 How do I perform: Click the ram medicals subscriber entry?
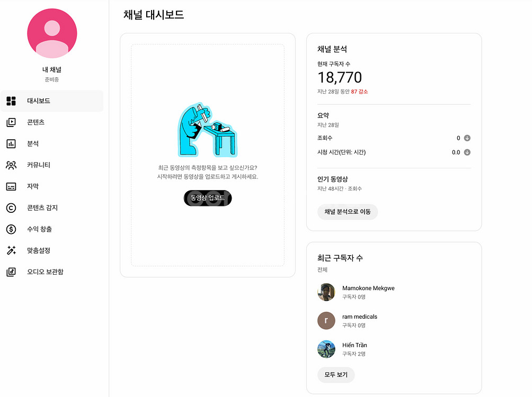[x=359, y=320]
